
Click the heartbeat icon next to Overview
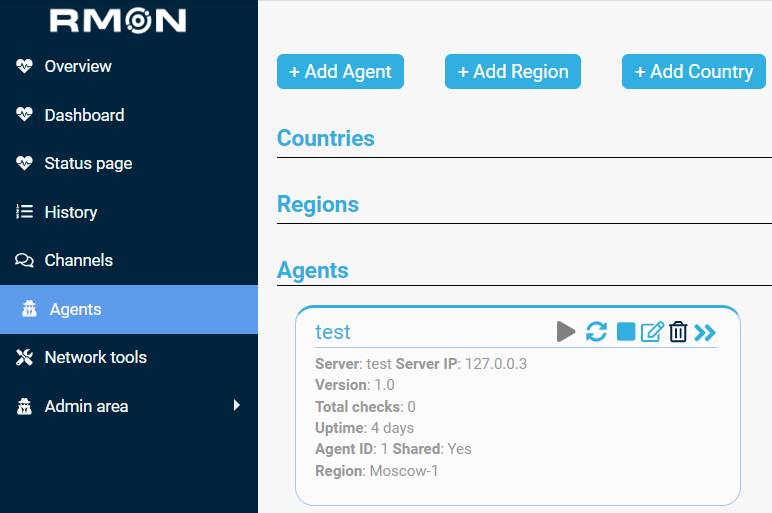(x=25, y=66)
